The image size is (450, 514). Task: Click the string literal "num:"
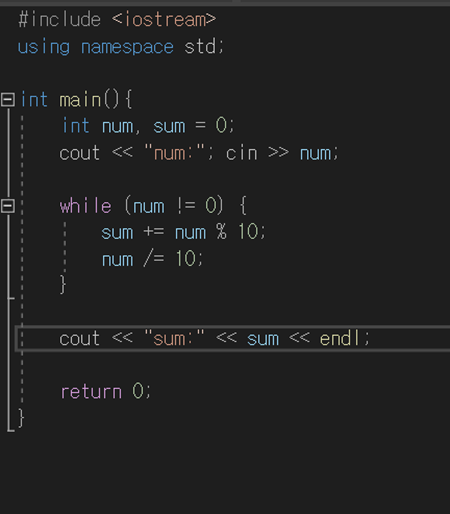click(x=175, y=153)
